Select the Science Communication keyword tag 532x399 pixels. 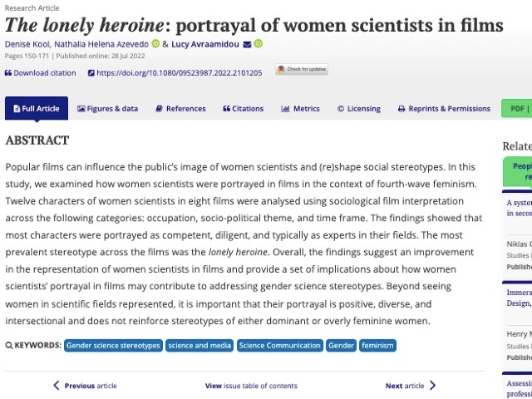(x=279, y=345)
